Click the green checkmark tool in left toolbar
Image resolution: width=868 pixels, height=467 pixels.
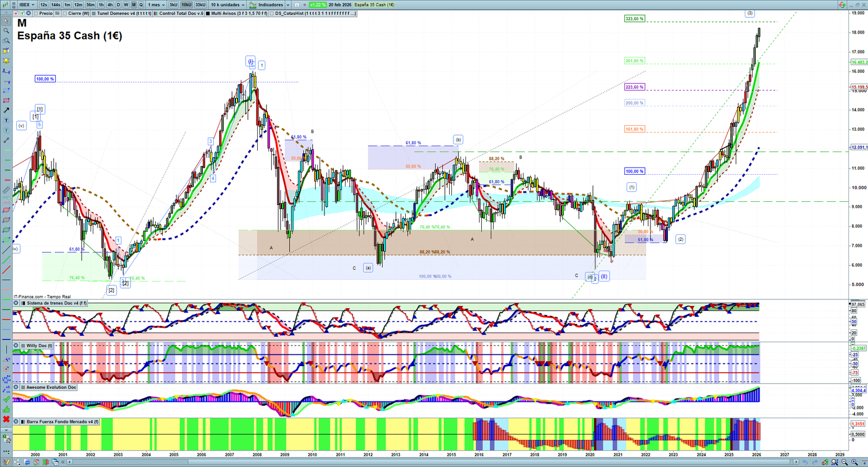coord(6,399)
